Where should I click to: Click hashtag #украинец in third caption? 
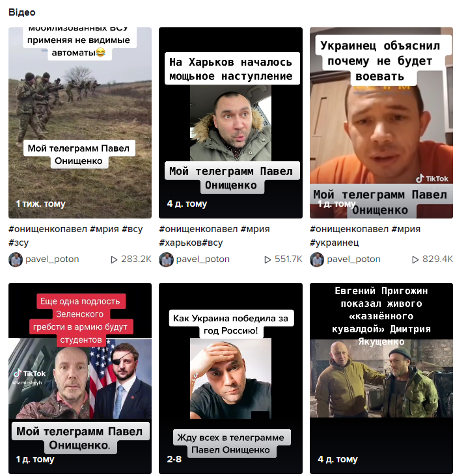[334, 243]
